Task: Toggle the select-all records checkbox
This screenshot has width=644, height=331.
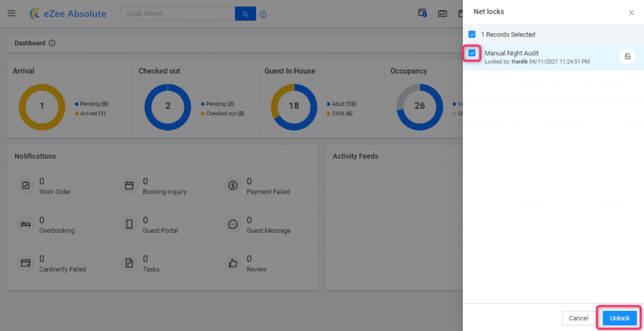Action: [x=472, y=35]
